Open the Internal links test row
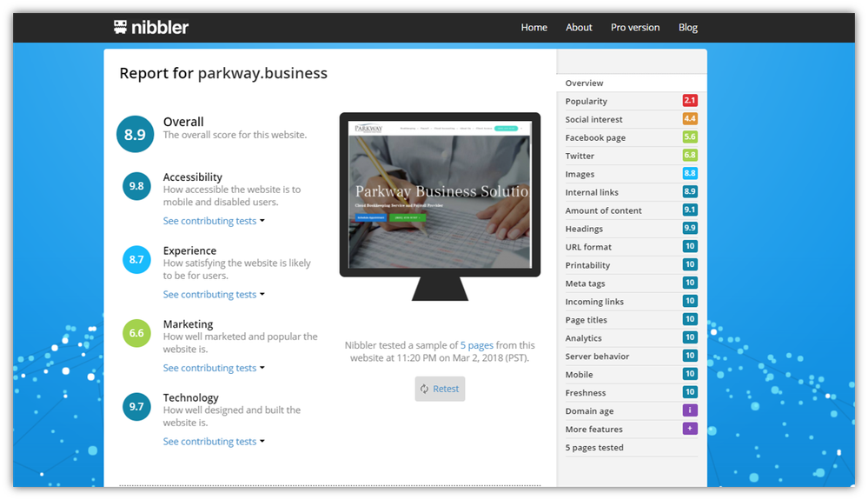This screenshot has height=500, width=868. (632, 193)
